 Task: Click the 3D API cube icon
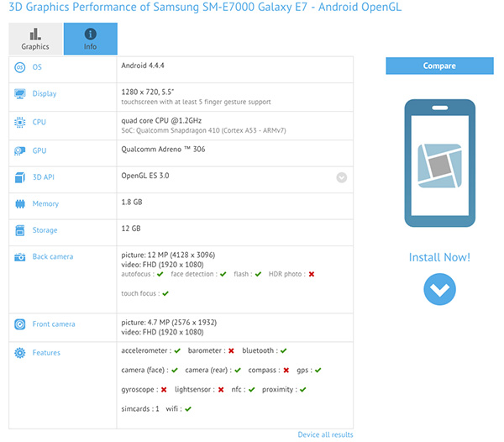click(20, 177)
